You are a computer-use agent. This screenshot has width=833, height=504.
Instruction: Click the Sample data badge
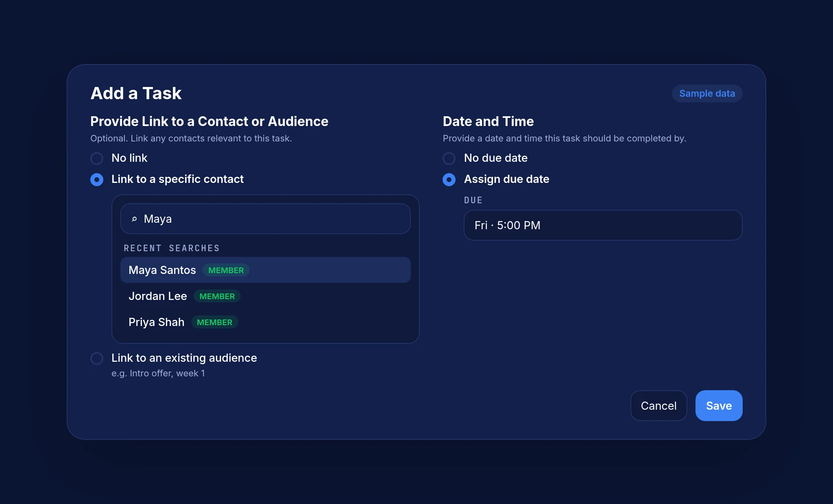click(x=707, y=93)
